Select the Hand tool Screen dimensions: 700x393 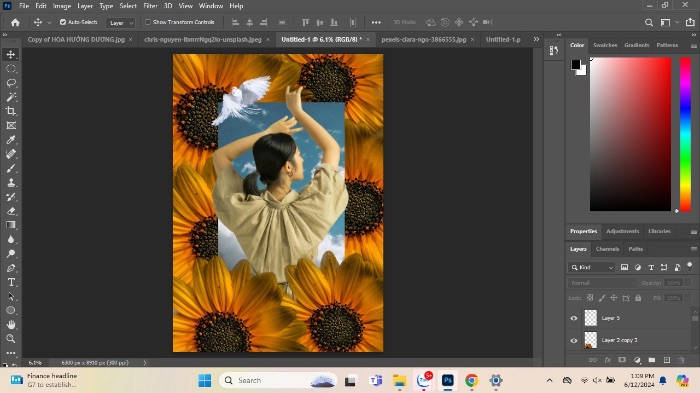[x=11, y=325]
